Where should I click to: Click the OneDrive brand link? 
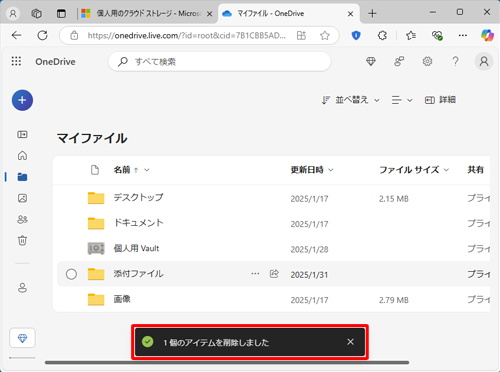55,62
